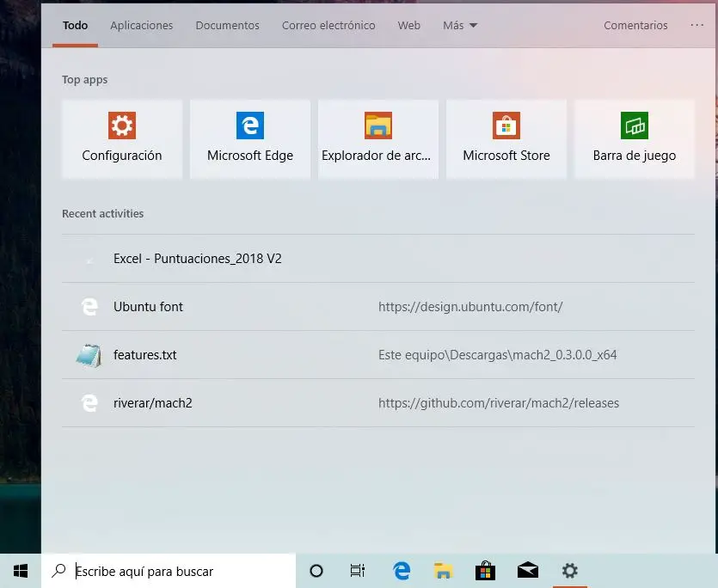Open Configuración from Top apps
The height and width of the screenshot is (588, 718).
click(x=122, y=139)
